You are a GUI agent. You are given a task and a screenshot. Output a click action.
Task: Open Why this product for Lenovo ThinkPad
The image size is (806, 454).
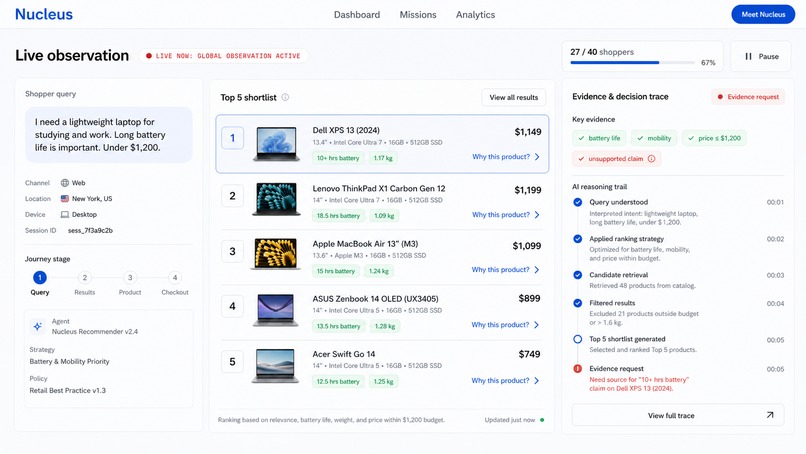pos(506,214)
